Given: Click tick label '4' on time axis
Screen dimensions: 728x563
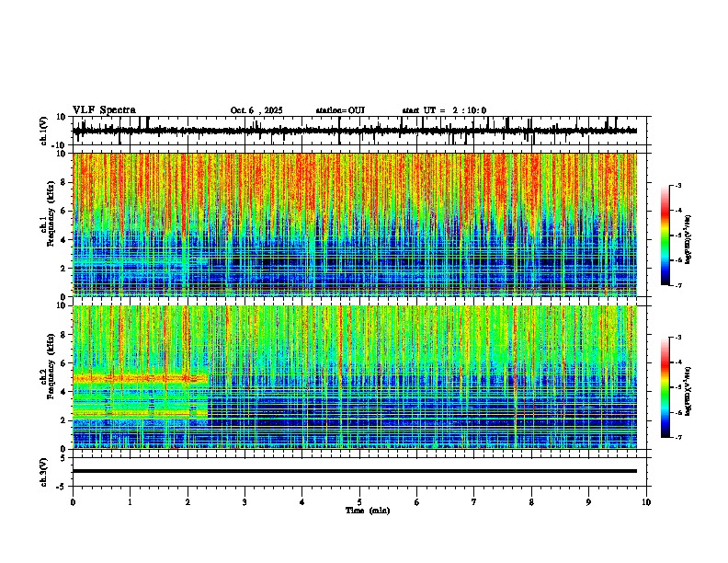Looking at the screenshot, I should (x=302, y=502).
